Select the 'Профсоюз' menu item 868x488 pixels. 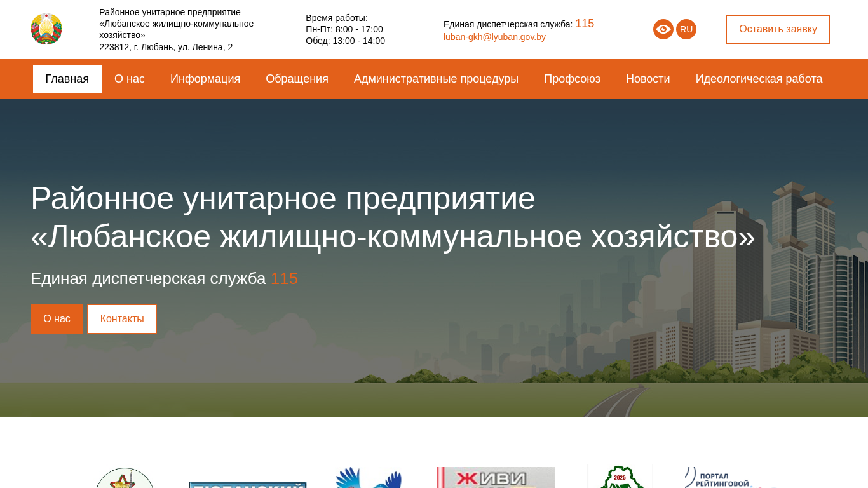click(572, 79)
